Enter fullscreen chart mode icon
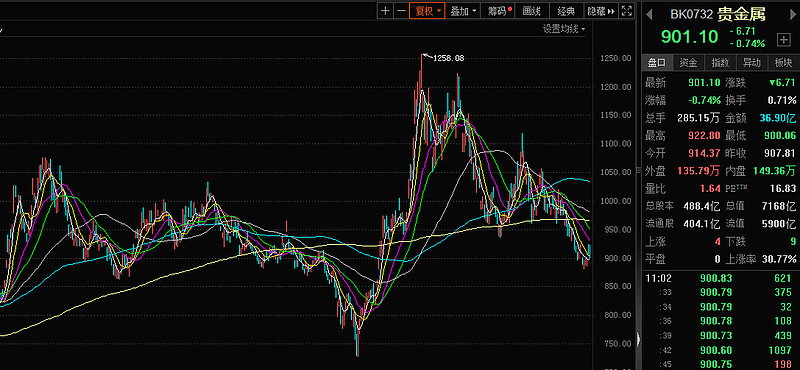Image resolution: width=800 pixels, height=370 pixels. click(628, 11)
